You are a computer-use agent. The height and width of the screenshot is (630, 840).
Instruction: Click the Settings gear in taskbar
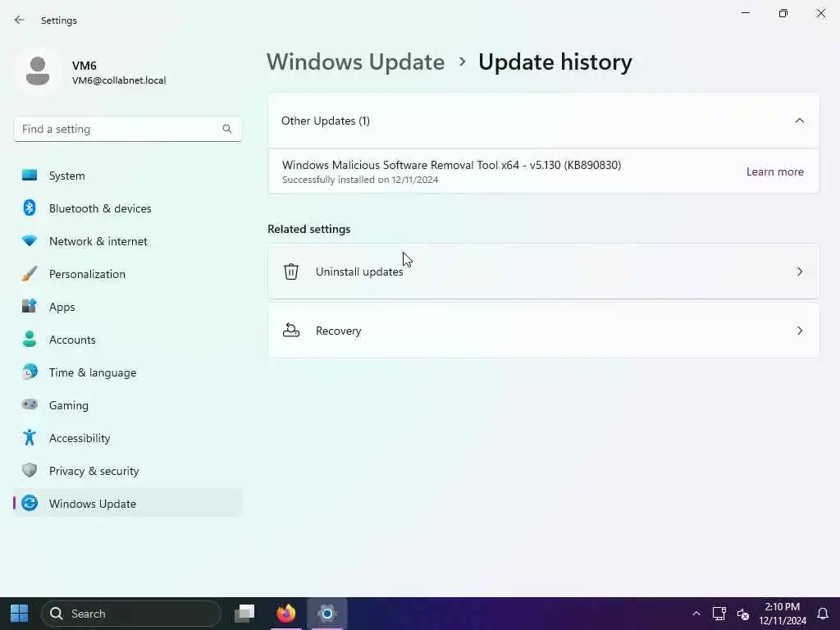(326, 614)
